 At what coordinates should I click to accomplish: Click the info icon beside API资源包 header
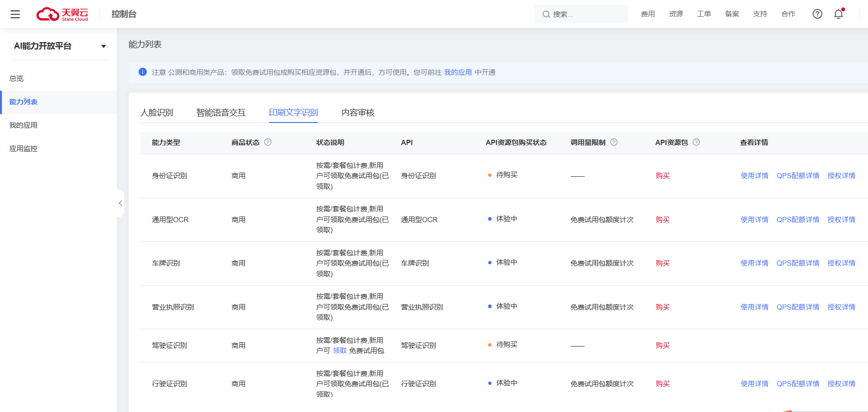tap(696, 142)
